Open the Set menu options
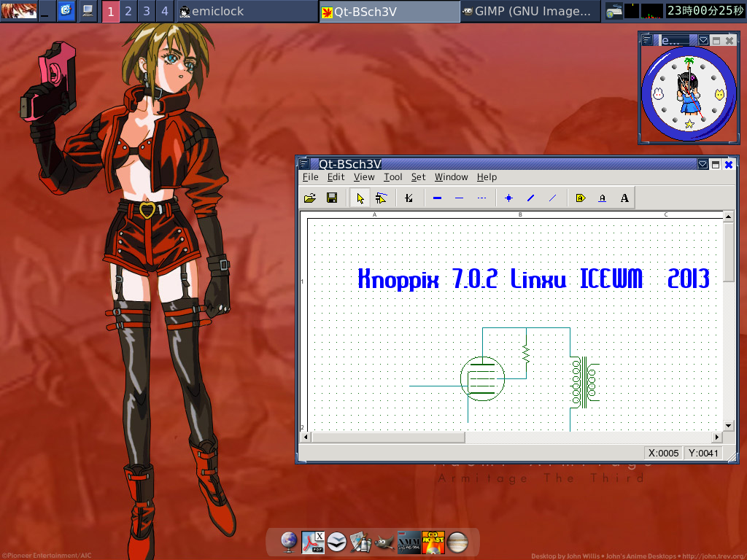The width and height of the screenshot is (747, 560). (x=418, y=176)
